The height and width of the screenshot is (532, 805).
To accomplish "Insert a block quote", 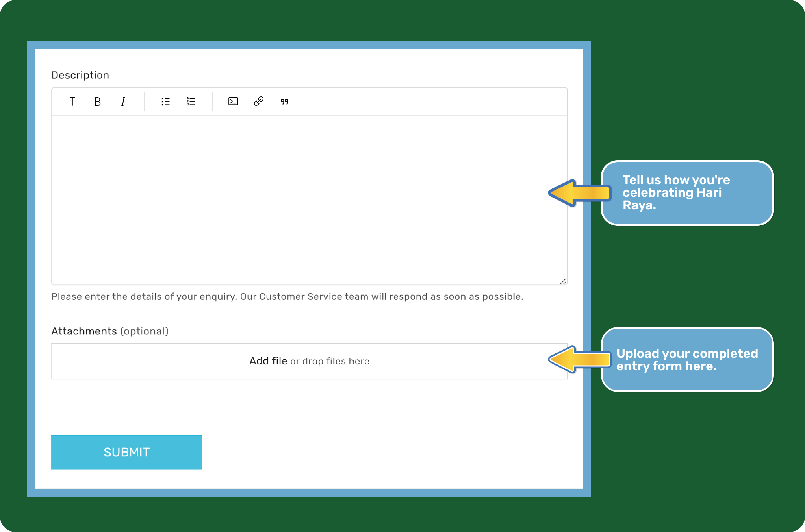I will 284,102.
